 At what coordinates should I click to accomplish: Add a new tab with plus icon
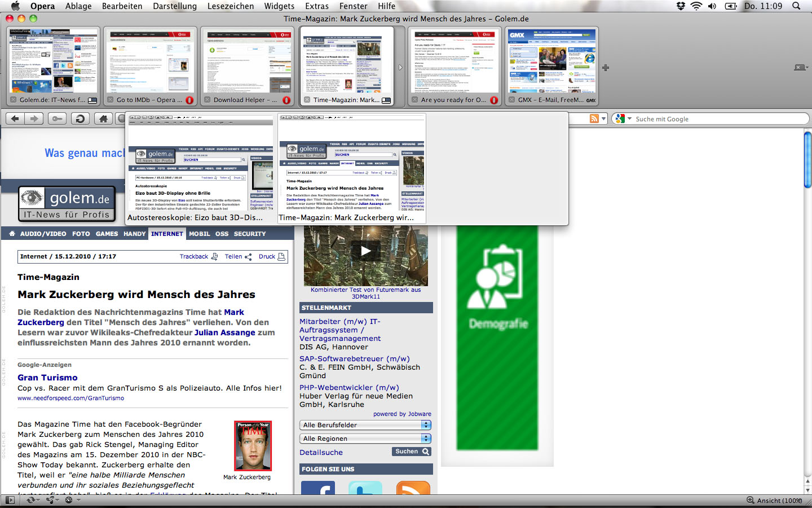click(605, 68)
